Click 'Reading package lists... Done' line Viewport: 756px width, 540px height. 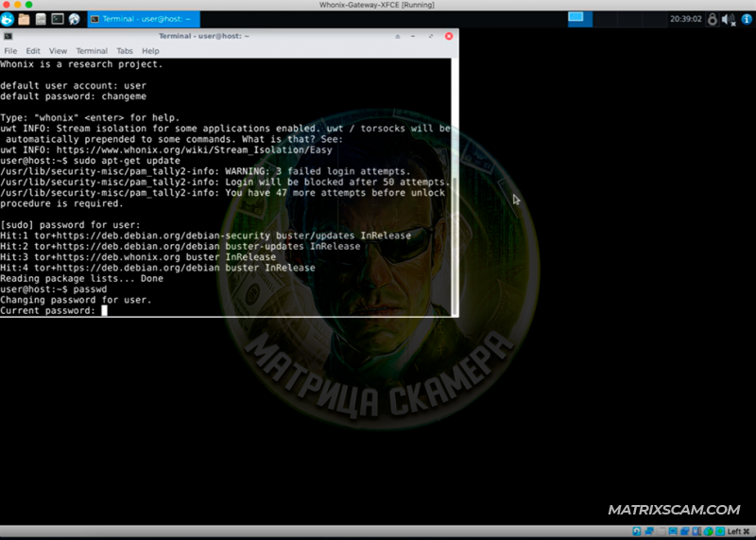(81, 278)
